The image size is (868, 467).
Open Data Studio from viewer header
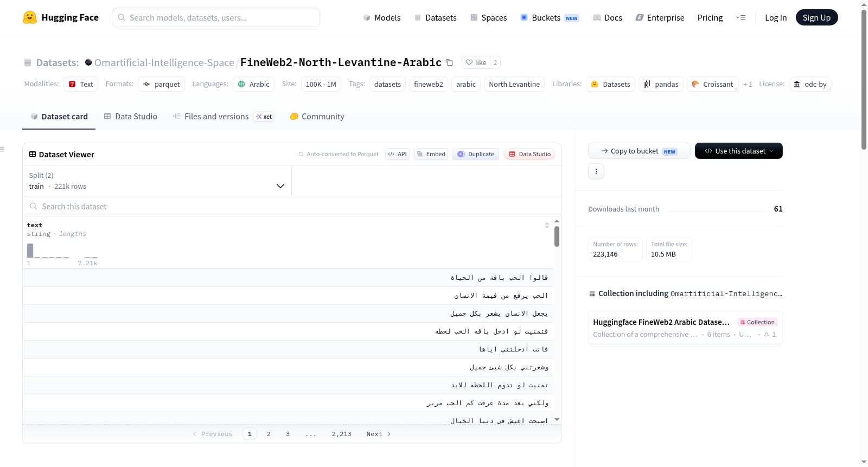pos(529,154)
